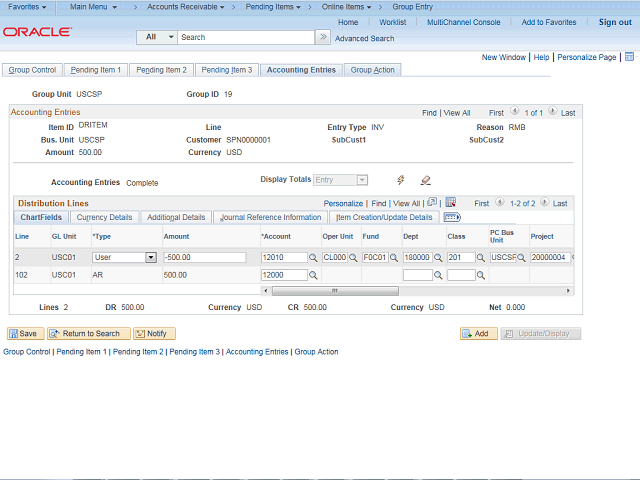Open Class lookup beside 201
The image size is (640, 480).
pos(481,258)
